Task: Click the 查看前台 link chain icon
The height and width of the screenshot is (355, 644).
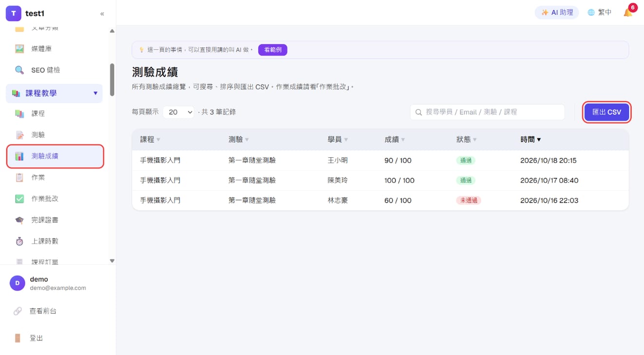Action: coord(18,311)
